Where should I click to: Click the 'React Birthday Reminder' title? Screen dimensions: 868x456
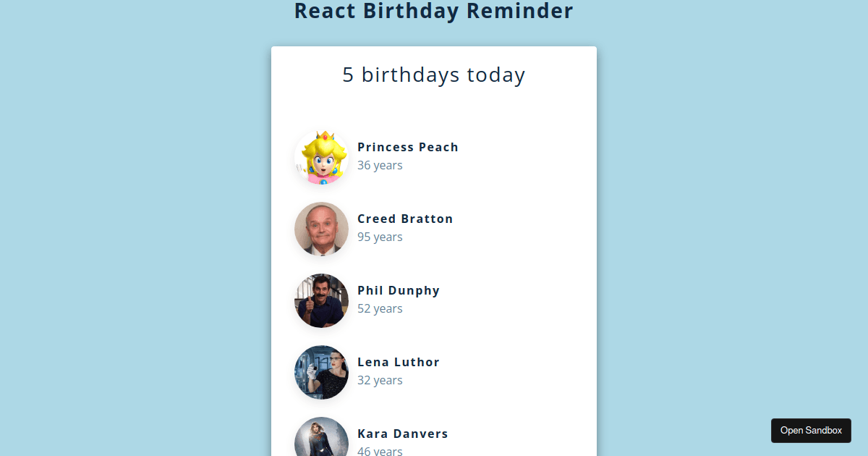tap(433, 11)
